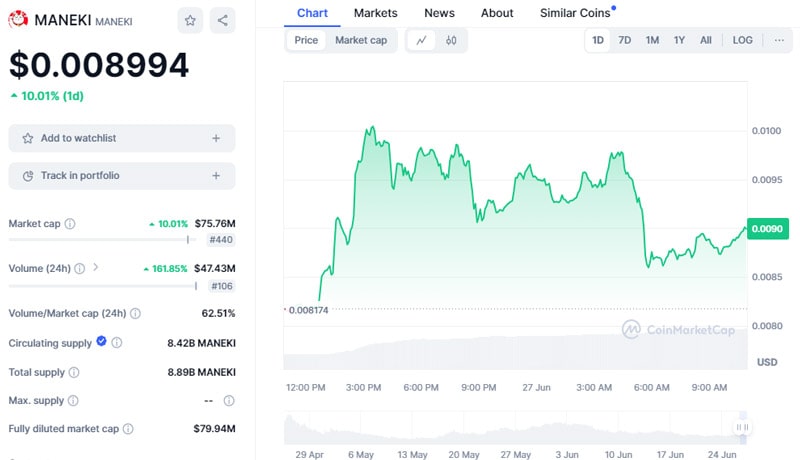Switch to candlestick chart view icon
This screenshot has width=800, height=460.
click(x=451, y=40)
